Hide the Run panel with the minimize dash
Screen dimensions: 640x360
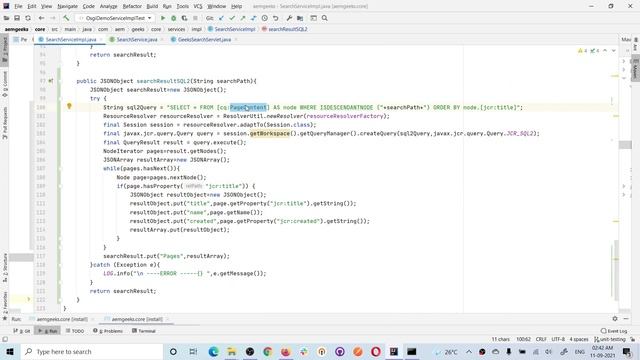coord(626,319)
